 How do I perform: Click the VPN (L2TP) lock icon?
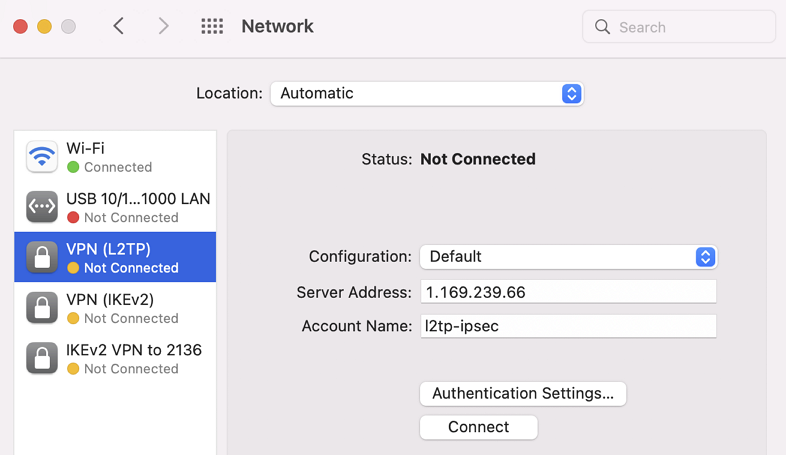coord(42,257)
